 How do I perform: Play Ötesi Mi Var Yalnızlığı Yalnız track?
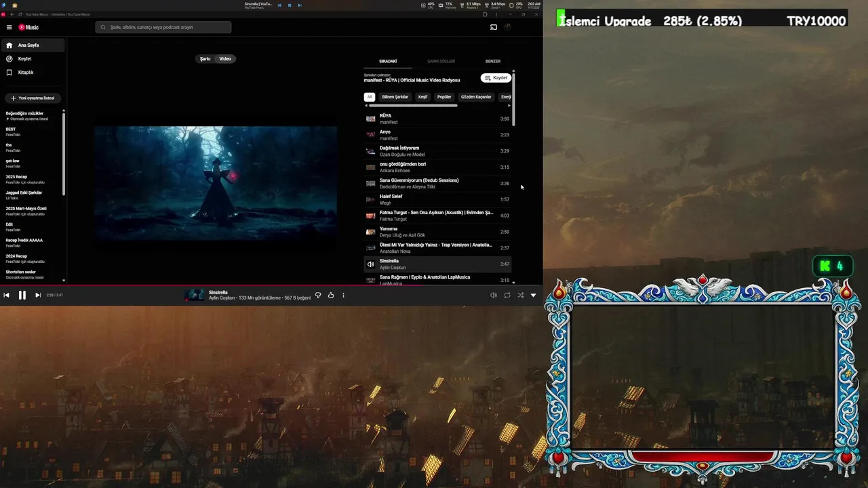[x=437, y=248]
